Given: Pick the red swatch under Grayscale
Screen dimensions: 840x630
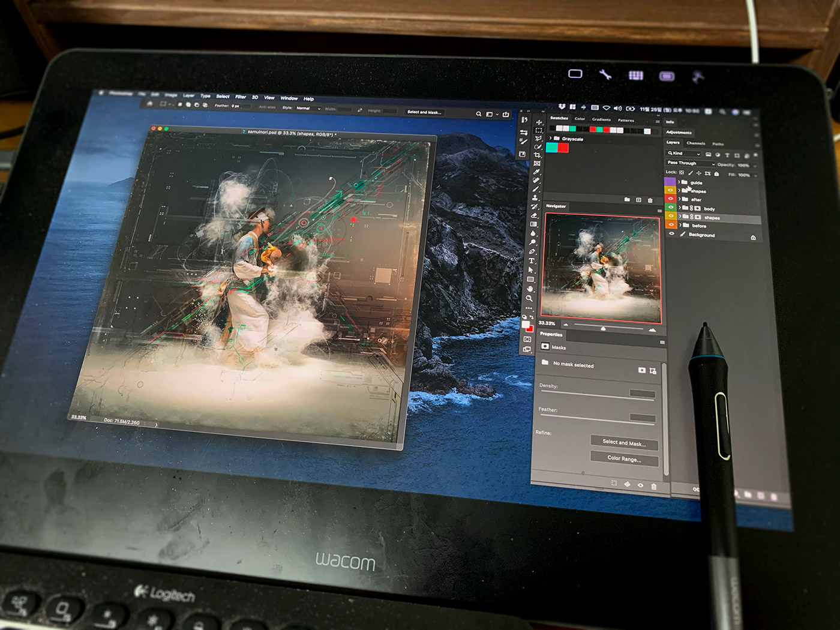Looking at the screenshot, I should click(563, 148).
